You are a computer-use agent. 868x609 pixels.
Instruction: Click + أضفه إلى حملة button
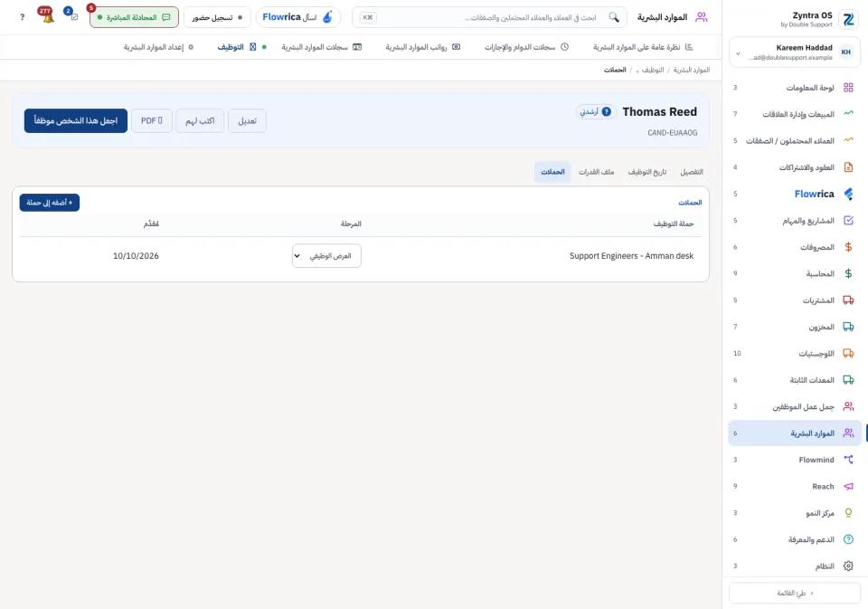pos(49,203)
